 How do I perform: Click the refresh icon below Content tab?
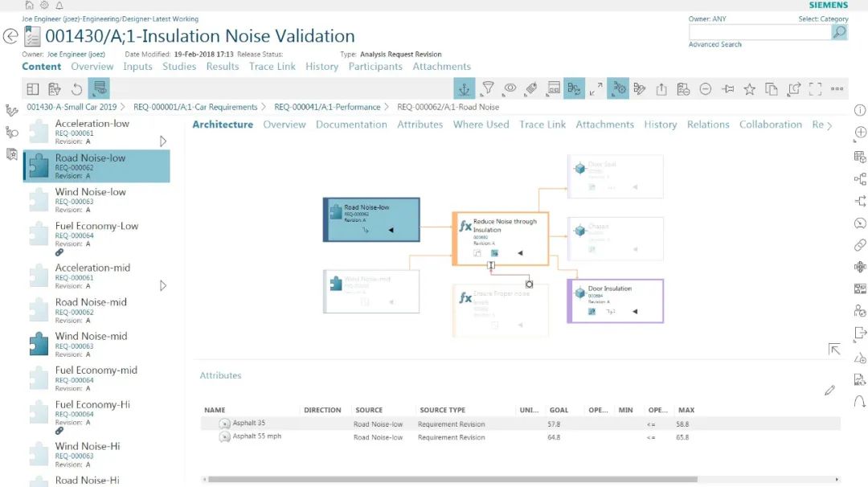(77, 88)
